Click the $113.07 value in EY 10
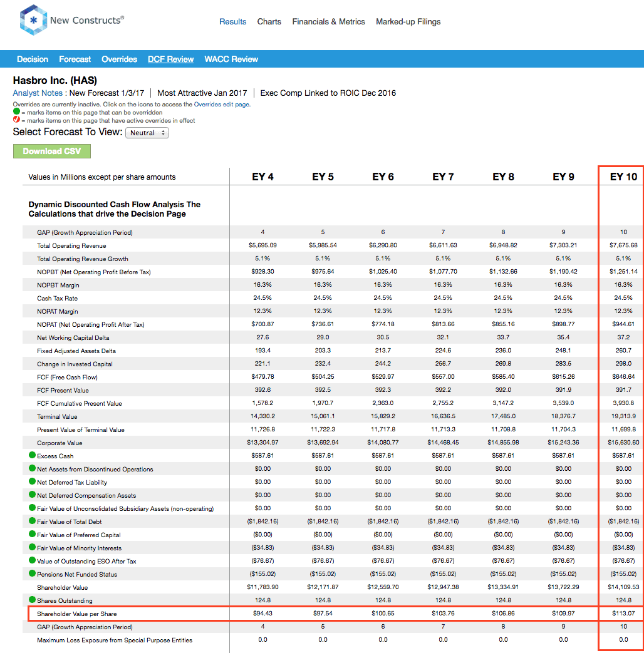This screenshot has width=644, height=653. [623, 613]
